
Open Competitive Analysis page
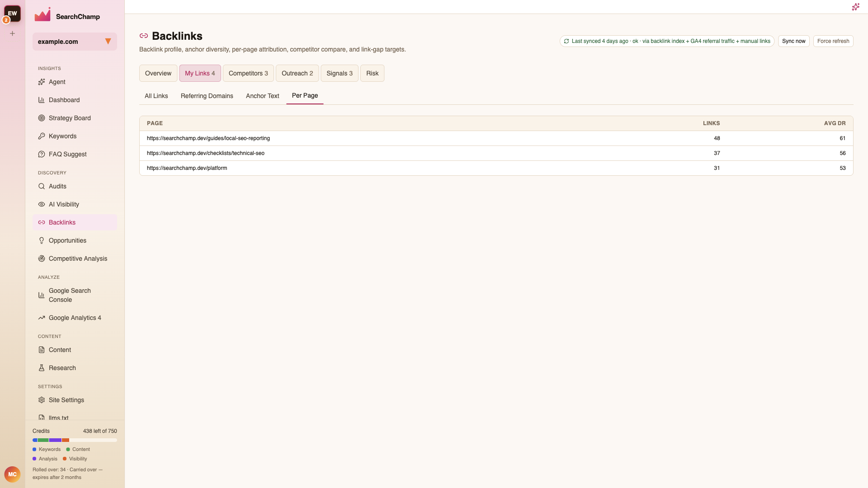pyautogui.click(x=75, y=258)
